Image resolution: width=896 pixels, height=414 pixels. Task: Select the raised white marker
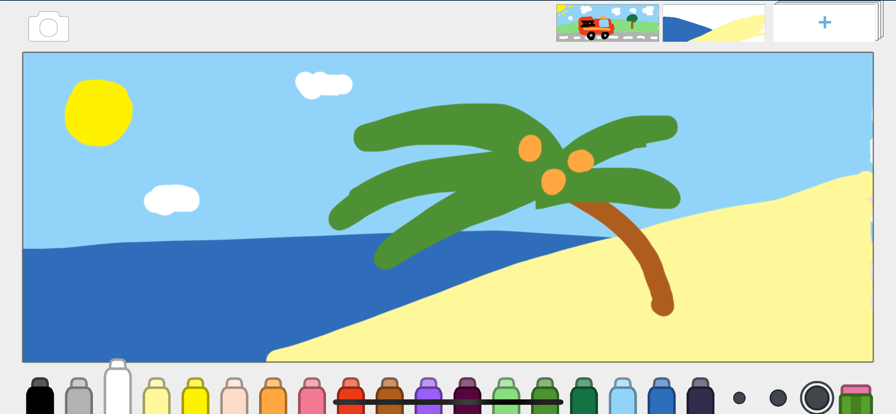[118, 387]
